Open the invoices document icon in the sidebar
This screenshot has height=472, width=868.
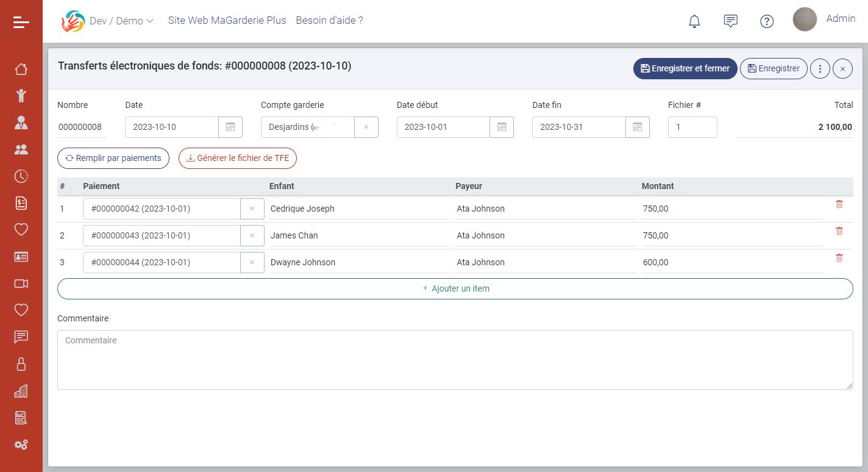click(21, 203)
